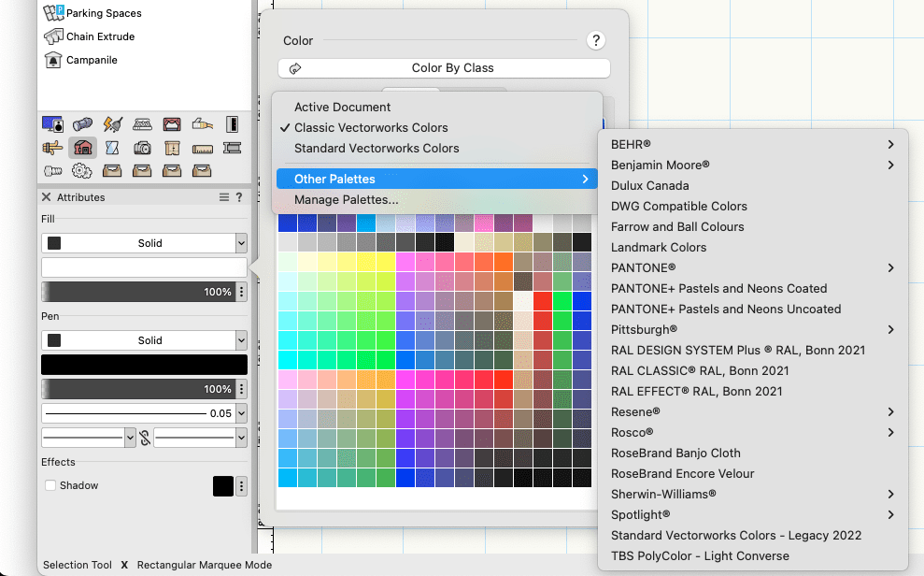Open the orange cable connector tool set

pos(52,148)
